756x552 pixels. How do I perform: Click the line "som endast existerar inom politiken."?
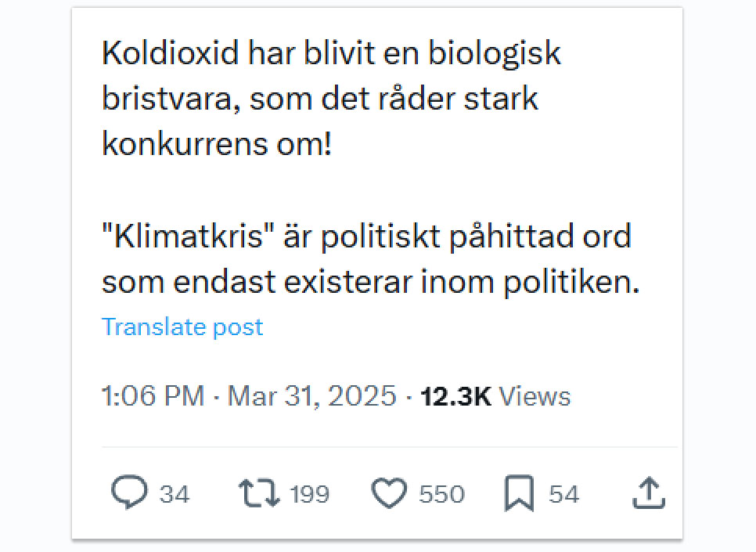click(370, 282)
